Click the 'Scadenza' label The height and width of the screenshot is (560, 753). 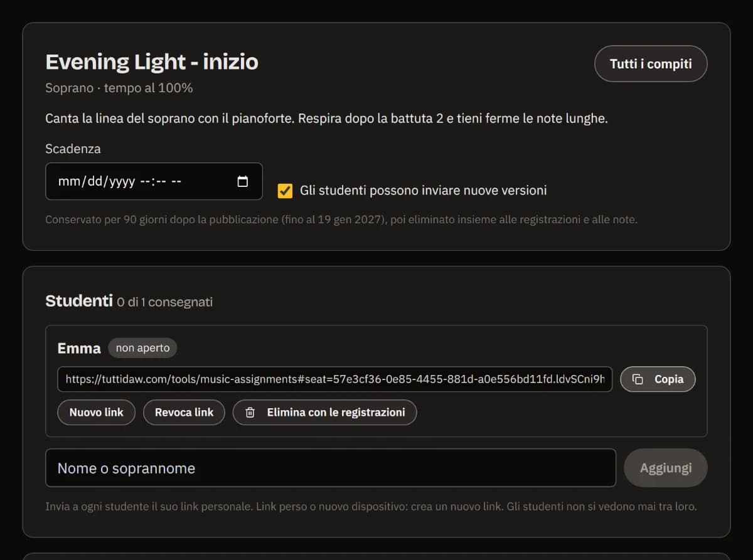tap(73, 149)
